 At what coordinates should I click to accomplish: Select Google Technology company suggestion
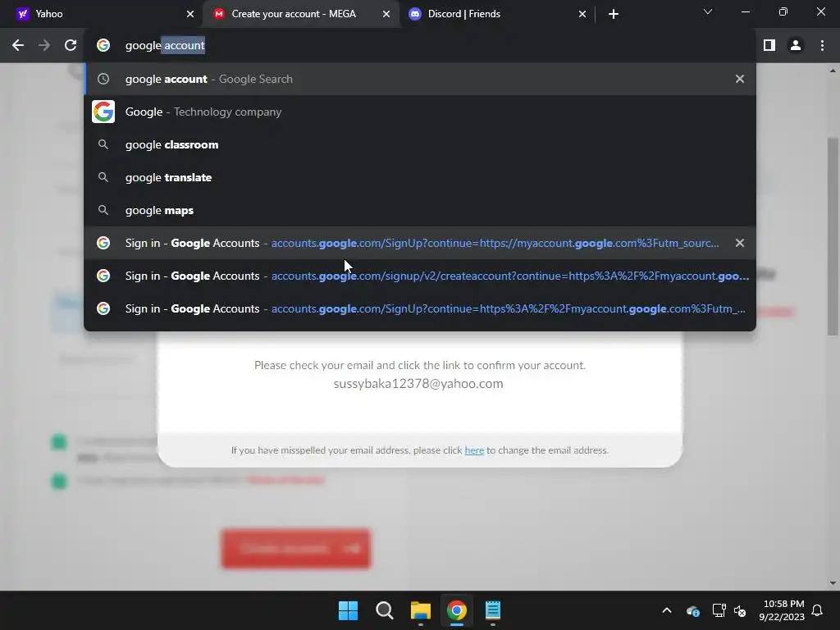[420, 112]
